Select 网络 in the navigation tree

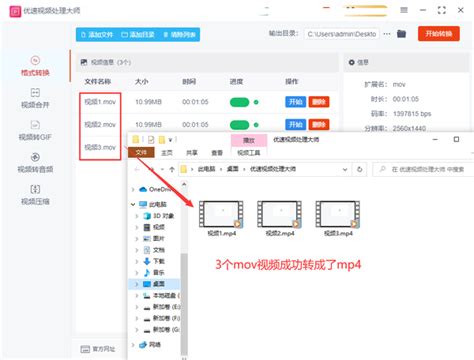click(150, 345)
